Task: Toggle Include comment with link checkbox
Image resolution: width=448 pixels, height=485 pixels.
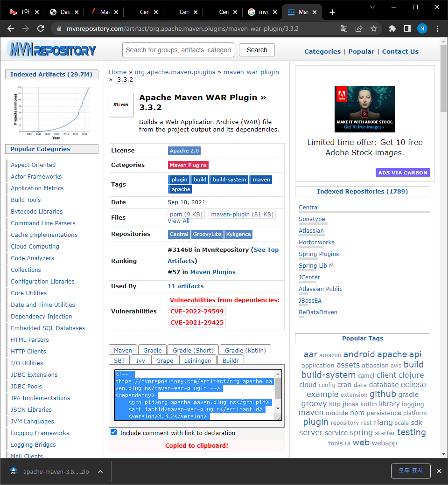Action: (113, 432)
